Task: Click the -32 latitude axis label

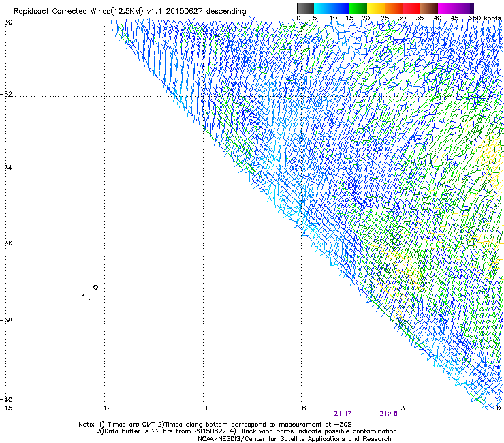Action: 6,94
